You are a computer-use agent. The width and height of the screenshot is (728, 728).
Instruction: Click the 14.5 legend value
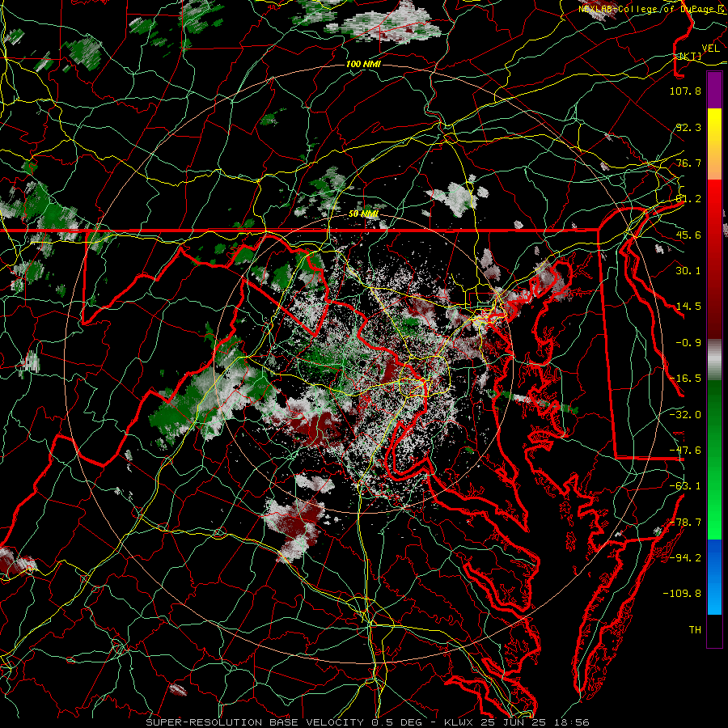click(x=688, y=307)
